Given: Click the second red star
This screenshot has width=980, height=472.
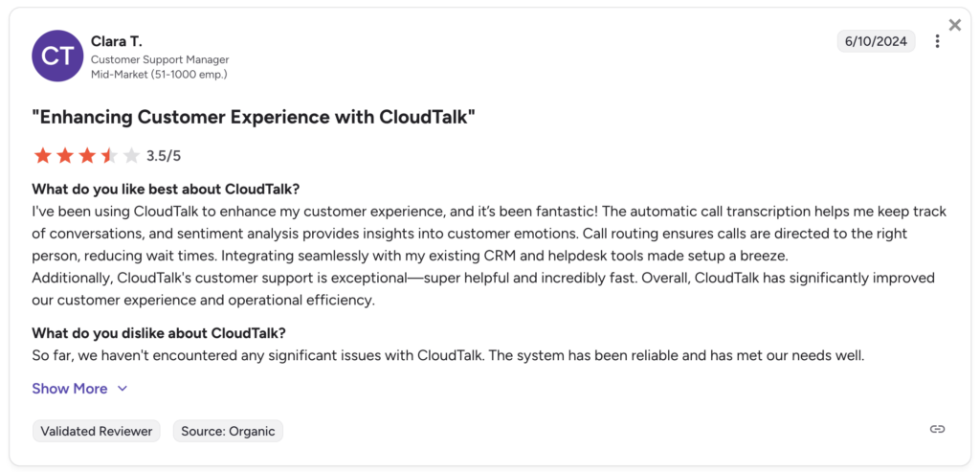Looking at the screenshot, I should tap(65, 155).
